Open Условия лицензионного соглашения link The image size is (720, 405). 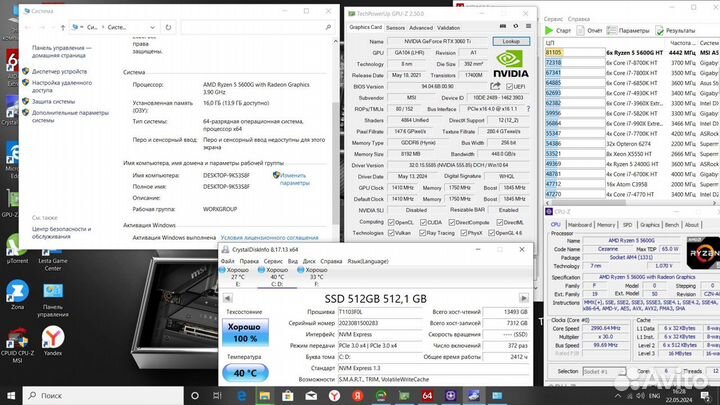tap(269, 237)
